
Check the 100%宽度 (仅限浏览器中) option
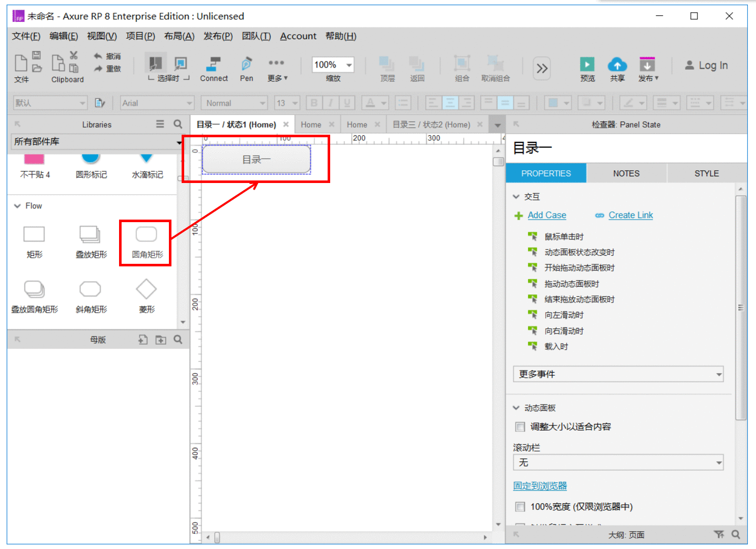pos(520,506)
